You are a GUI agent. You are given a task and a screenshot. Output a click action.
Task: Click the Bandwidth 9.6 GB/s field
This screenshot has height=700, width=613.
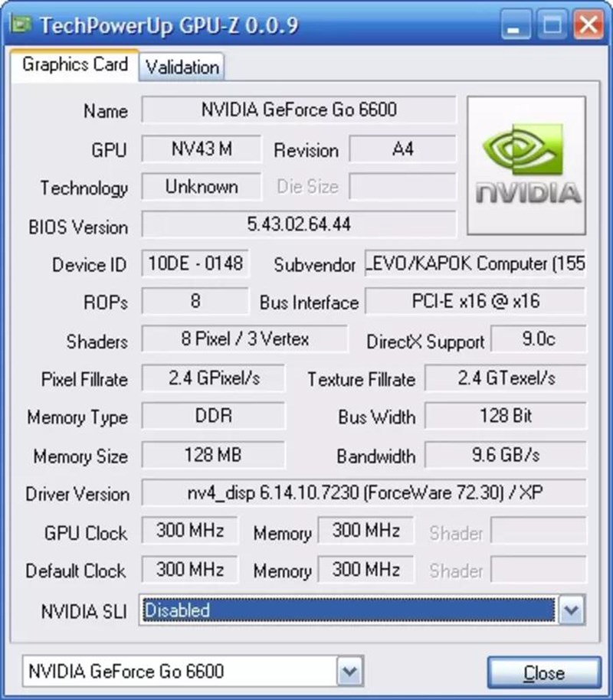click(x=505, y=455)
